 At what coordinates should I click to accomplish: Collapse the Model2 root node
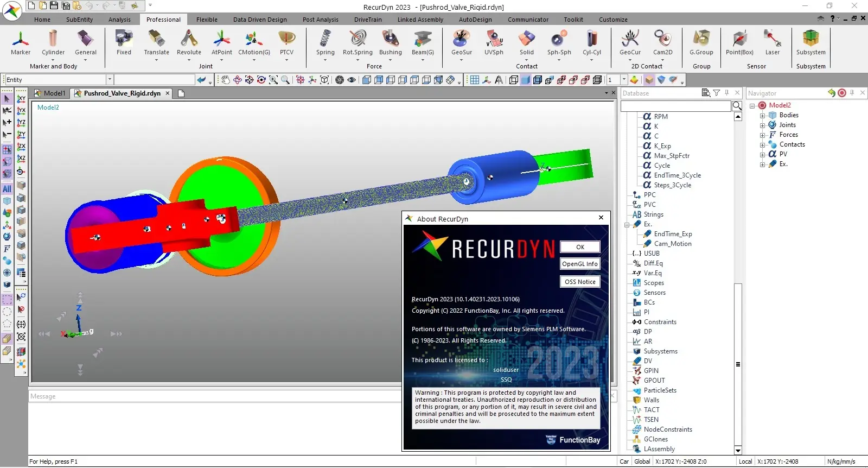(752, 106)
